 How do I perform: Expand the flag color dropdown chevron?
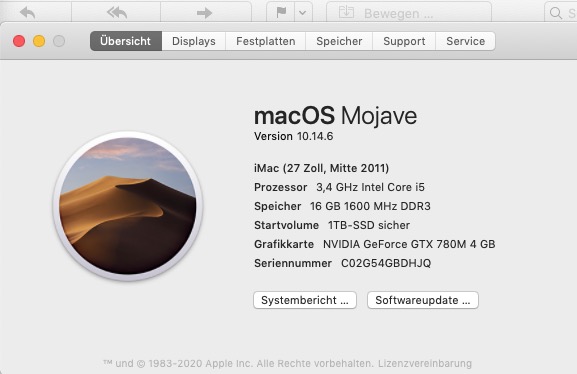(x=303, y=13)
